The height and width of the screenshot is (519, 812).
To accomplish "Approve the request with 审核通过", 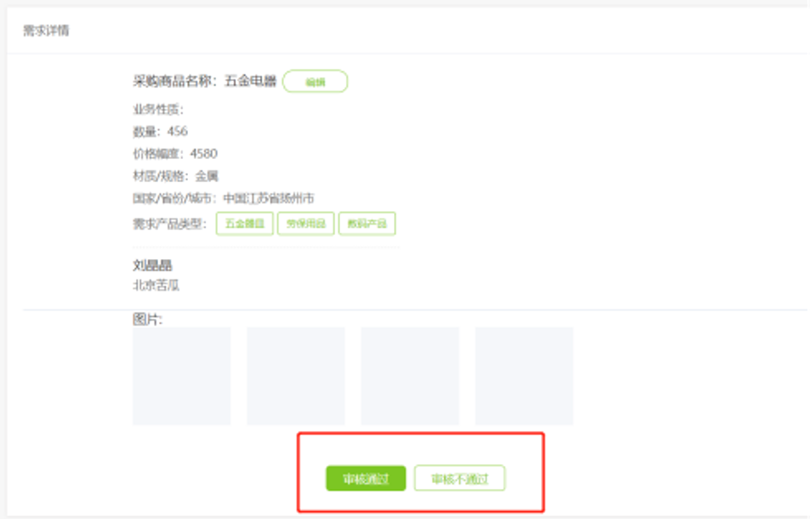I will [366, 478].
